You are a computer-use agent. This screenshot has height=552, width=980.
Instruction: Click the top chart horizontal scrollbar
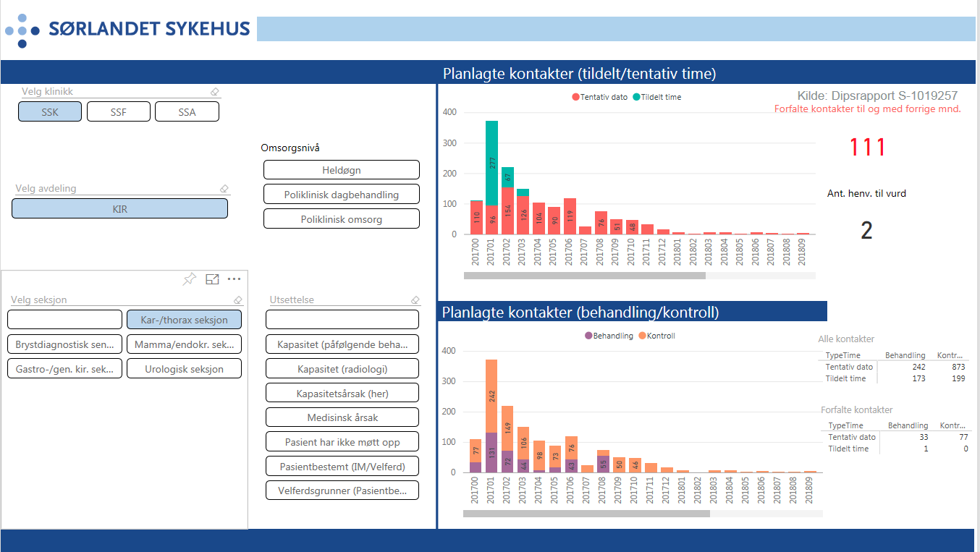click(x=584, y=275)
